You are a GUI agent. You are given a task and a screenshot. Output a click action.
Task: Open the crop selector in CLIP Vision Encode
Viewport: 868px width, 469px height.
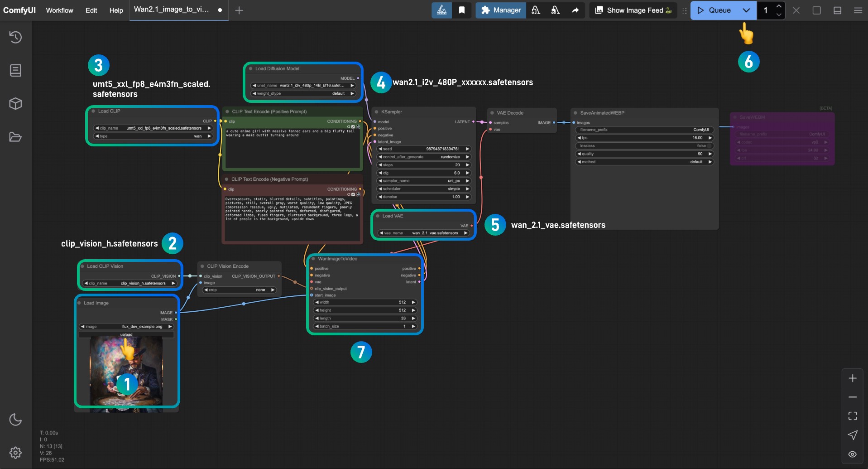pos(239,290)
